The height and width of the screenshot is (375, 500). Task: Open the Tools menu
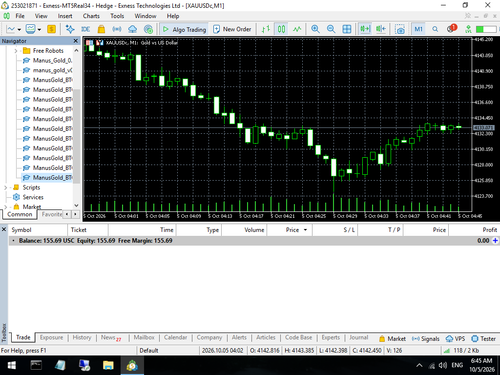point(117,16)
